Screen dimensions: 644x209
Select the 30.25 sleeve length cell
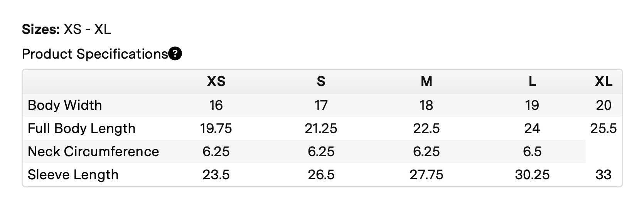tap(532, 175)
